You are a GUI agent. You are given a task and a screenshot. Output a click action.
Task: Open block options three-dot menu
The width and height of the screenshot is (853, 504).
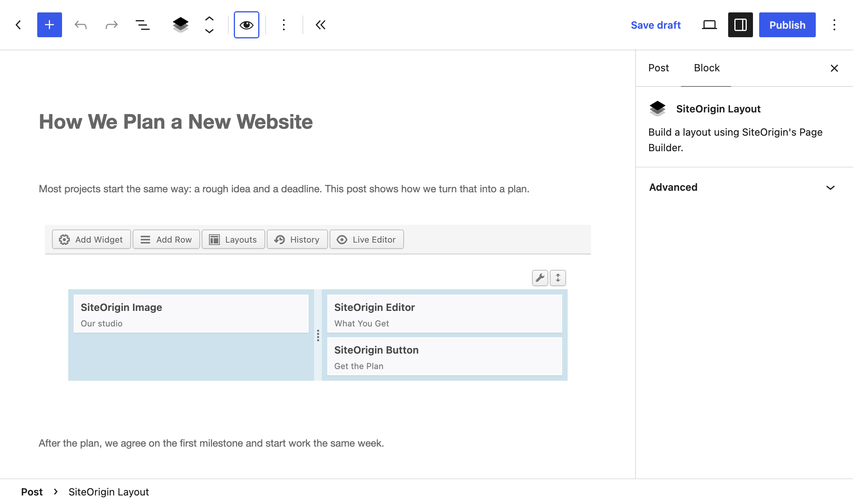click(284, 25)
